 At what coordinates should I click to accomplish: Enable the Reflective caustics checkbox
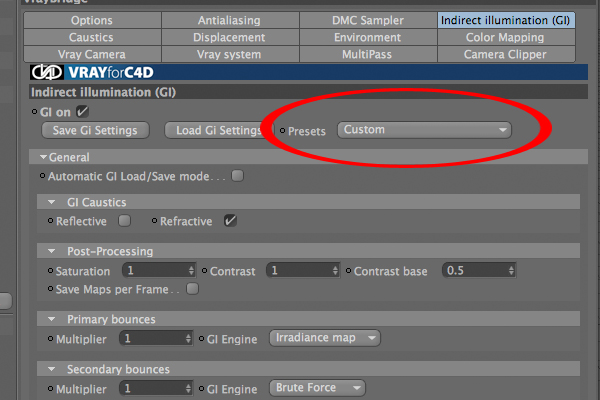pyautogui.click(x=124, y=221)
